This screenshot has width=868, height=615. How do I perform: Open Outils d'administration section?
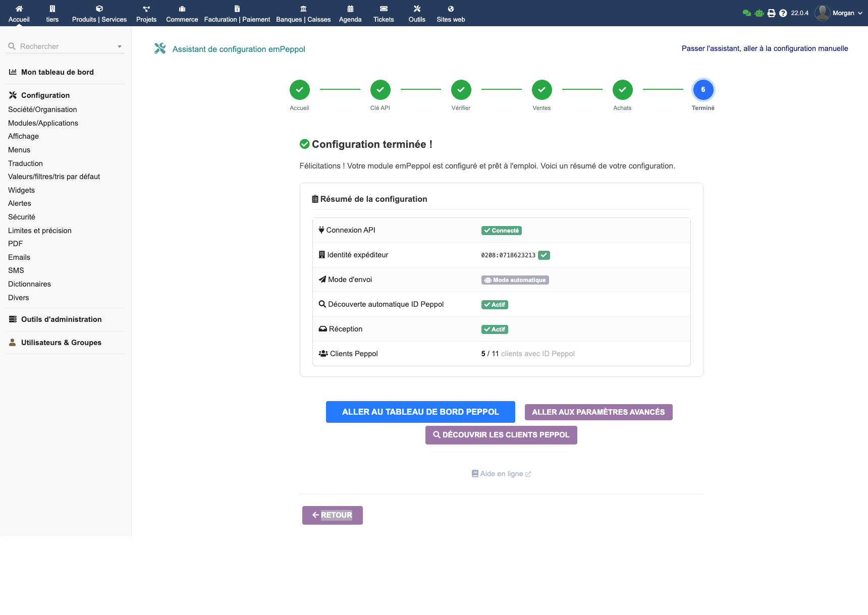point(62,319)
